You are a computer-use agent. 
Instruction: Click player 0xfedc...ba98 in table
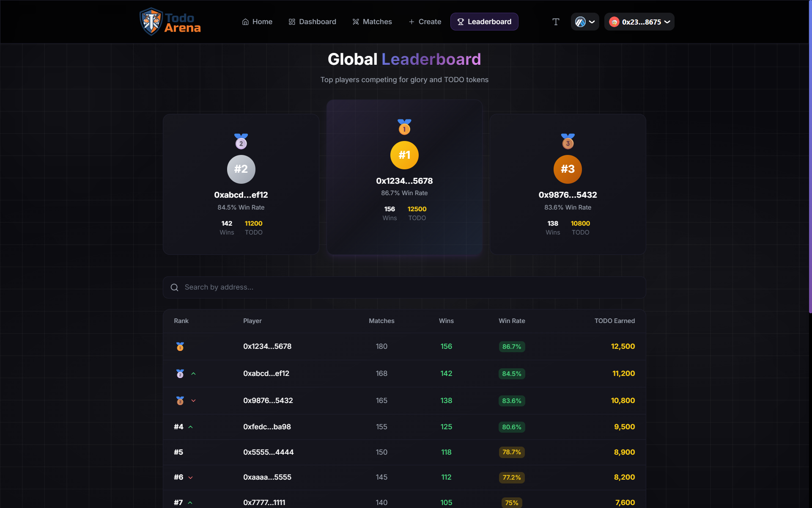point(267,427)
